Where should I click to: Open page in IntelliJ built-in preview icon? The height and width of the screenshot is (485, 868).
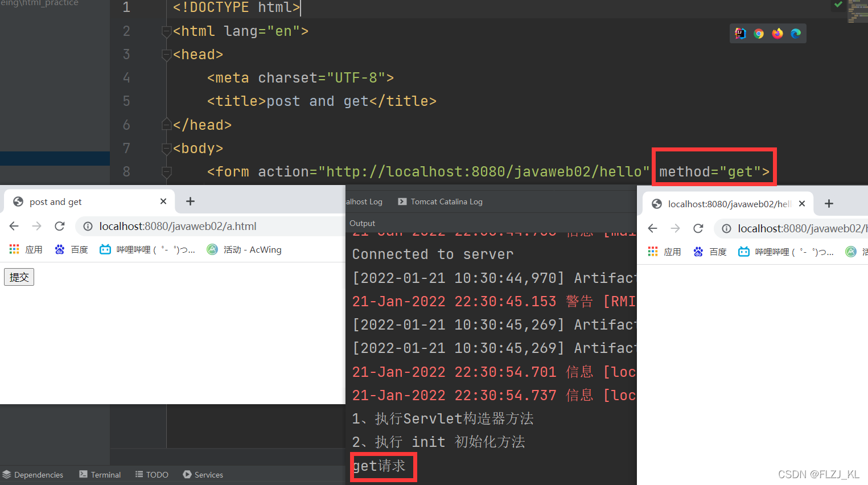click(740, 34)
